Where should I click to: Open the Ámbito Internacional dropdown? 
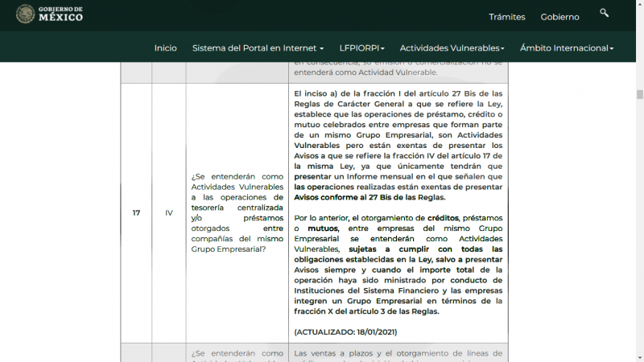(567, 48)
